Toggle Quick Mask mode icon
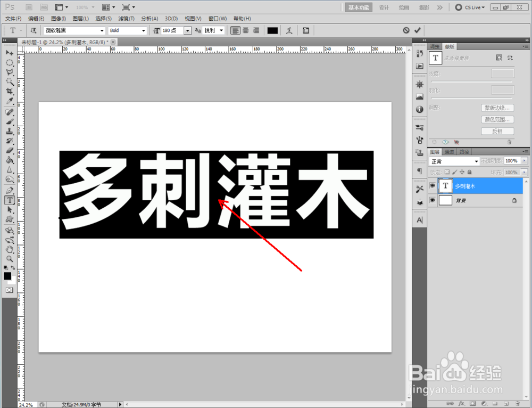This screenshot has height=408, width=532. pyautogui.click(x=10, y=290)
